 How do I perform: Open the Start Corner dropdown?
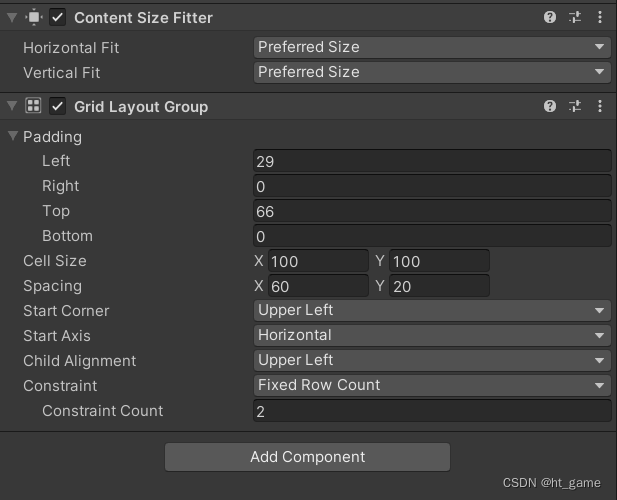432,310
